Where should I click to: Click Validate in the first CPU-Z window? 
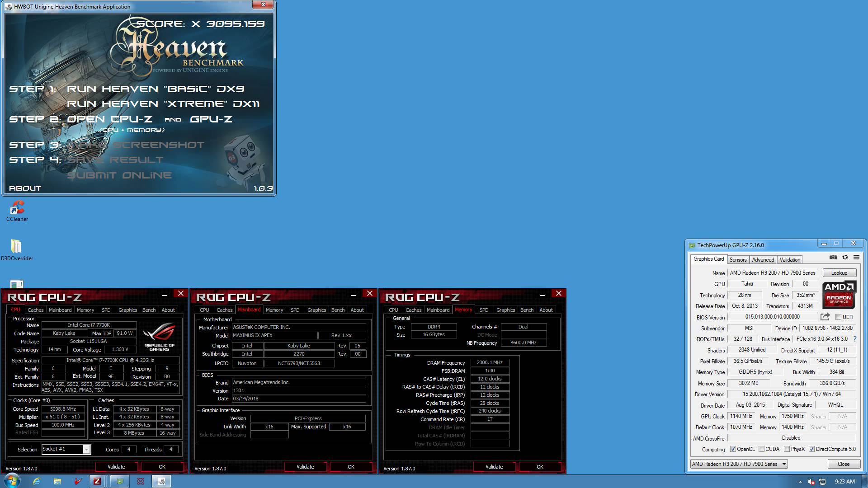(x=116, y=467)
